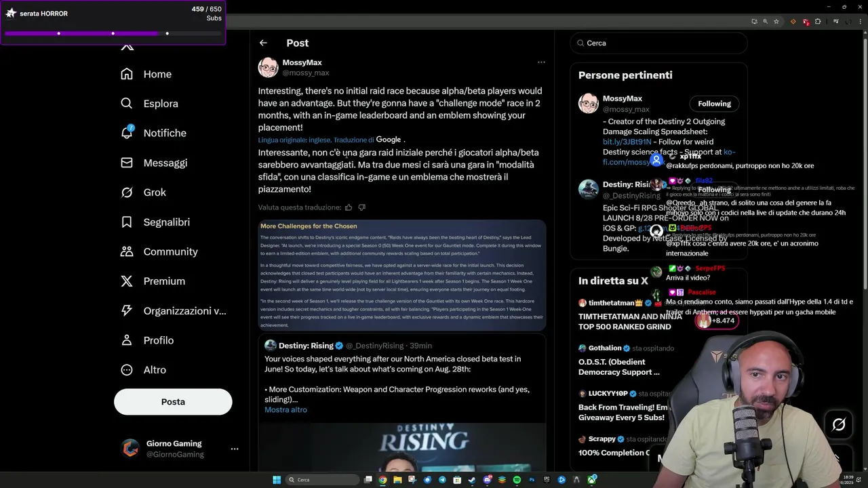Viewport: 868px width, 488px height.
Task: Open the browser media controls icon
Action: click(x=836, y=21)
